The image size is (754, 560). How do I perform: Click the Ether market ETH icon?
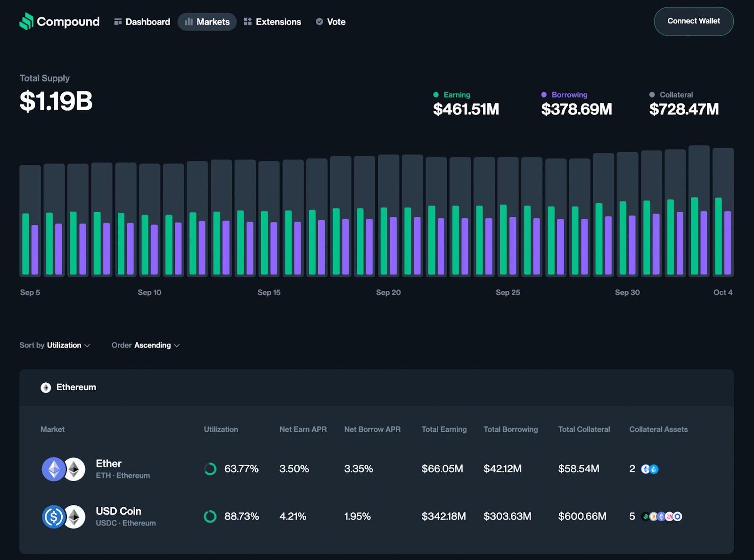pyautogui.click(x=54, y=469)
